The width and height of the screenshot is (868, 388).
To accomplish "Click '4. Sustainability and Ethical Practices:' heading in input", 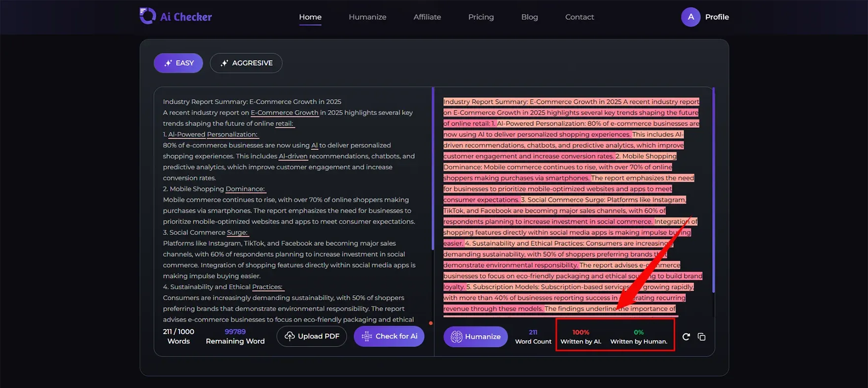I will pos(223,286).
